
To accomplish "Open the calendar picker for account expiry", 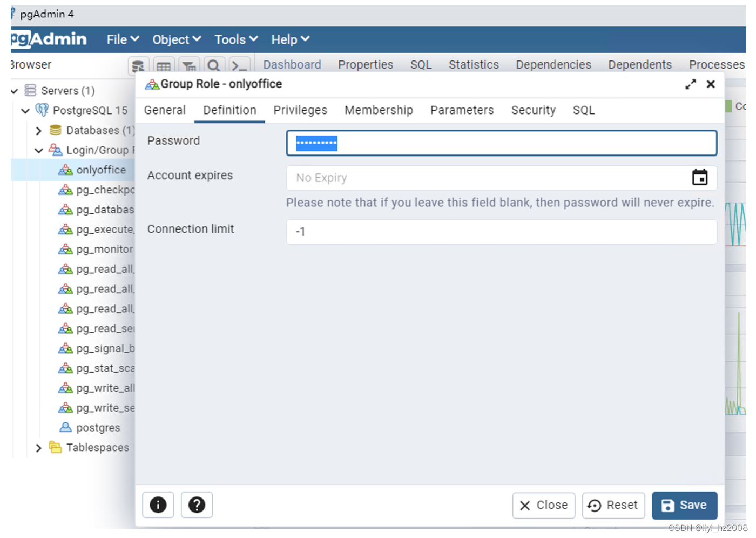I will (700, 177).
